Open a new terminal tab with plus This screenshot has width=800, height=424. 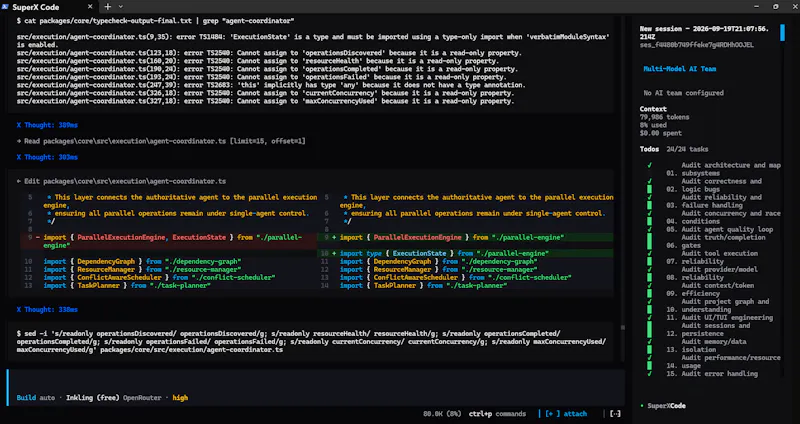(108, 7)
